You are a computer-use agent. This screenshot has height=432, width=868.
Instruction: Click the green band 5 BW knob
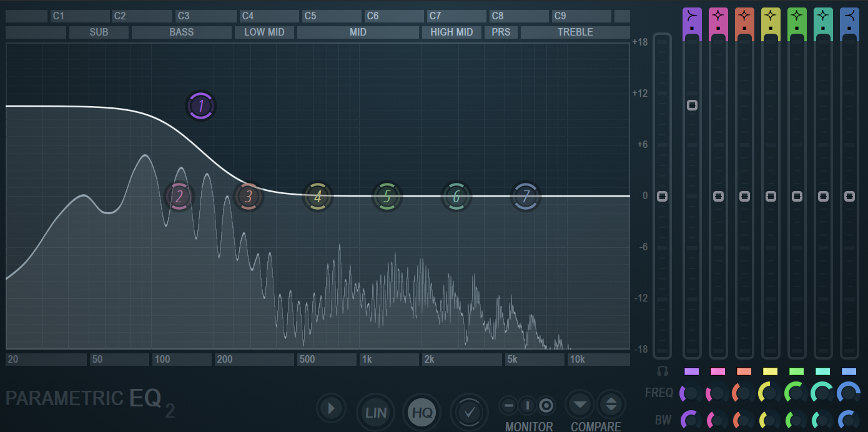click(796, 420)
